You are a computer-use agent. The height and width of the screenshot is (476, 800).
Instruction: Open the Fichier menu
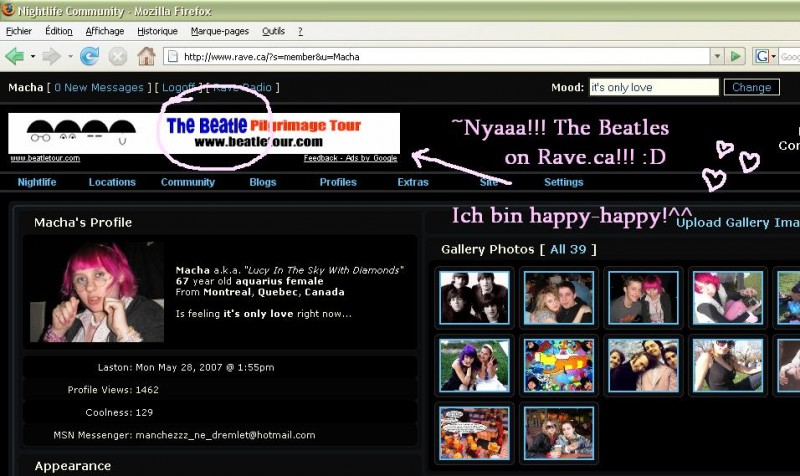(x=19, y=31)
